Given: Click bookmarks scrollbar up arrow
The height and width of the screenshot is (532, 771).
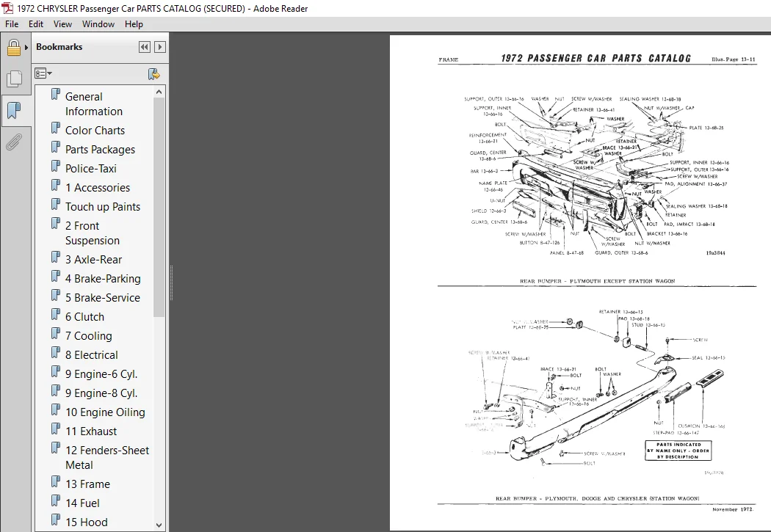Looking at the screenshot, I should pos(159,92).
